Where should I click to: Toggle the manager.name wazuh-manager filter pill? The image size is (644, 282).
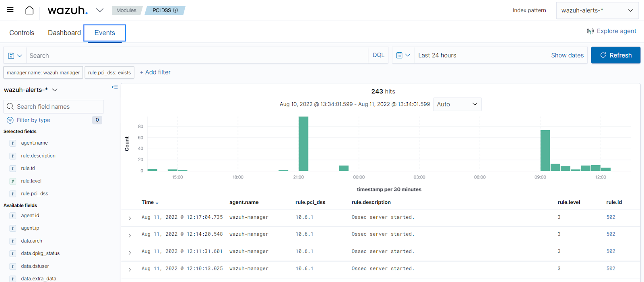(x=43, y=73)
